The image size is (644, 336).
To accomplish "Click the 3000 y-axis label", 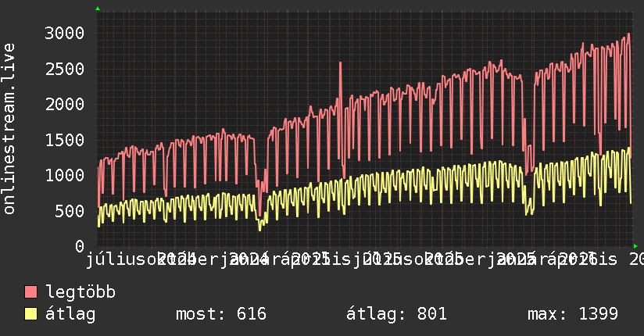I will pyautogui.click(x=65, y=34).
